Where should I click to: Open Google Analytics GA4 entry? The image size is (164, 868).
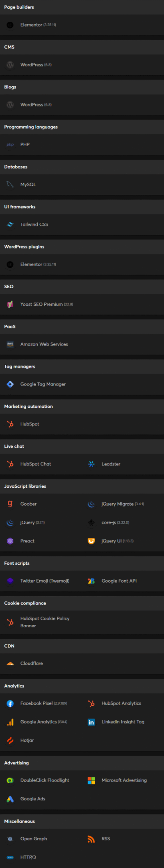(x=44, y=722)
